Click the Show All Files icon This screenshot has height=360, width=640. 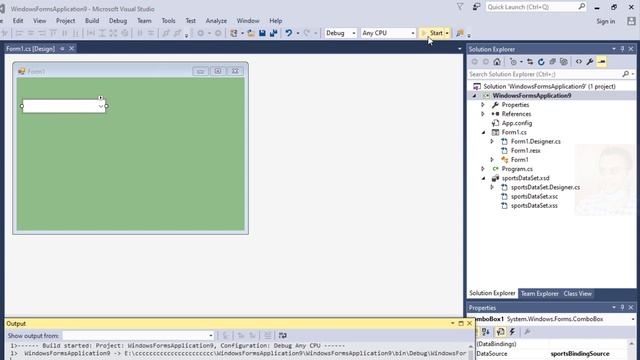pyautogui.click(x=564, y=62)
